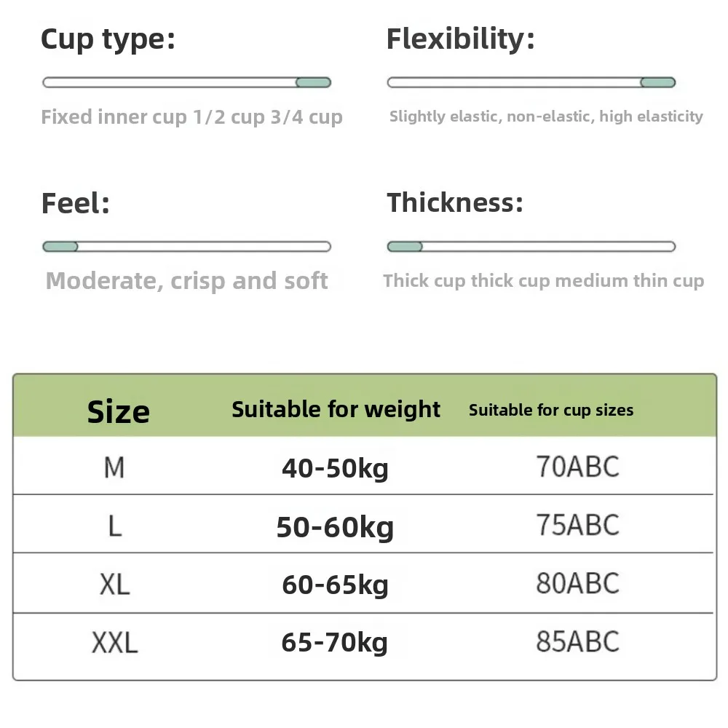Click the green handle on the Cup type slider
Screen dimensions: 728x728
click(x=314, y=83)
